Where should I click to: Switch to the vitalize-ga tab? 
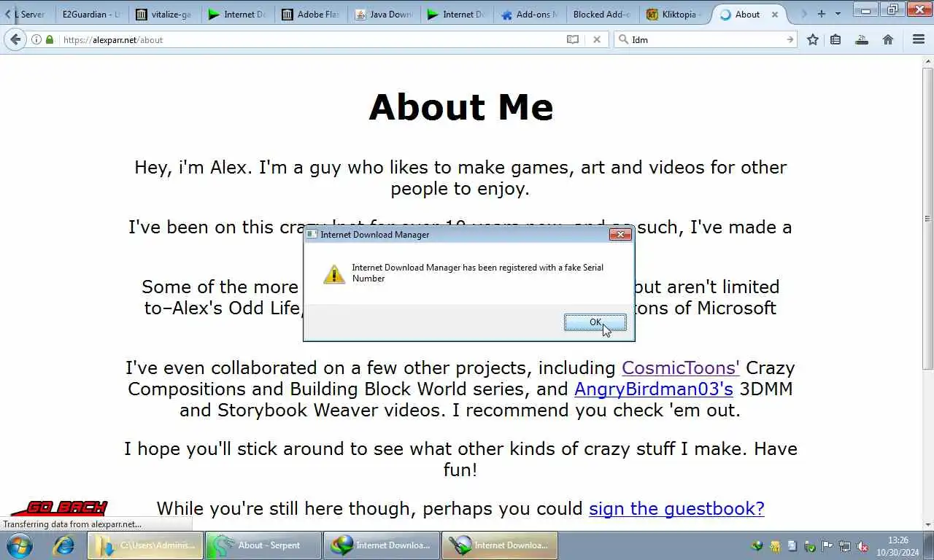[163, 14]
